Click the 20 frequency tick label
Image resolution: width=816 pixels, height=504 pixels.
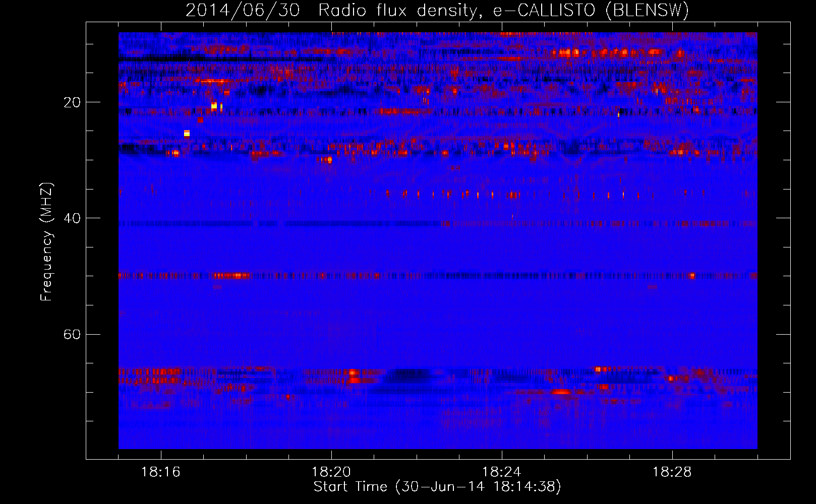pos(72,102)
